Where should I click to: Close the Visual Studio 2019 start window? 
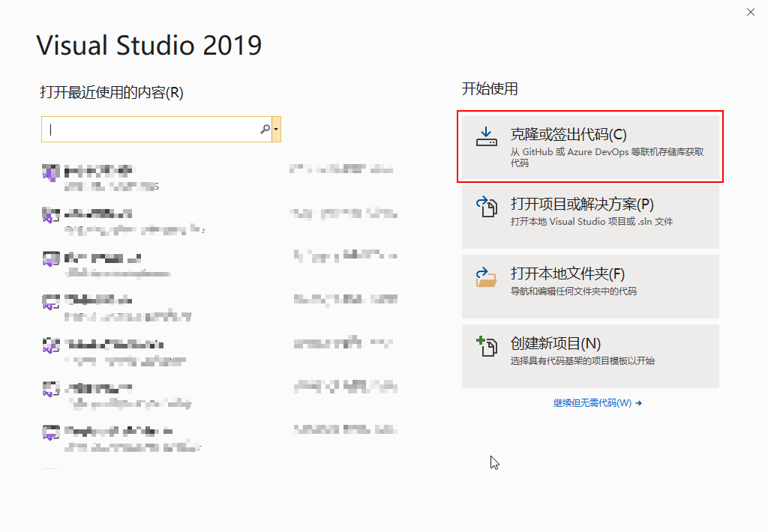(x=750, y=12)
